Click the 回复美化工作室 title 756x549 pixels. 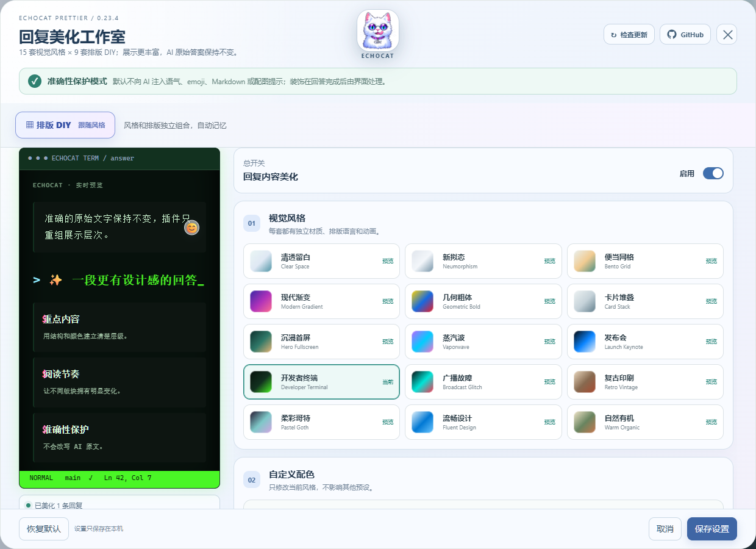(x=72, y=37)
